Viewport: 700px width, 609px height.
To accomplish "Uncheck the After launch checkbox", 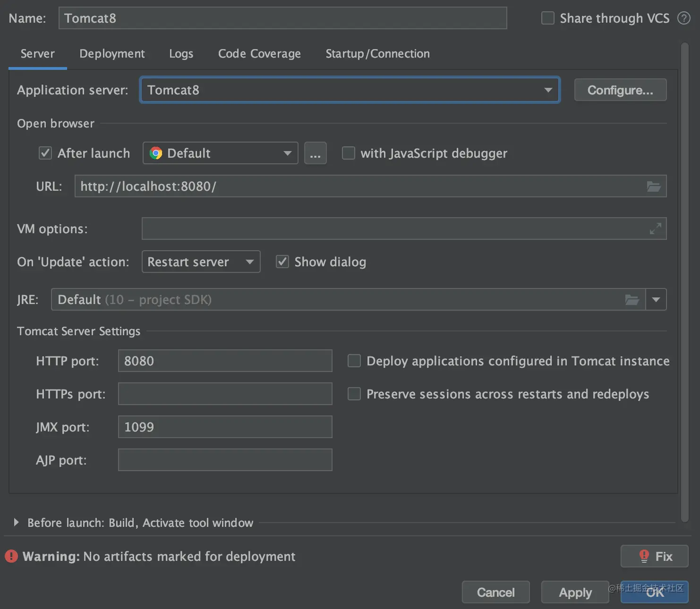I will pos(45,153).
